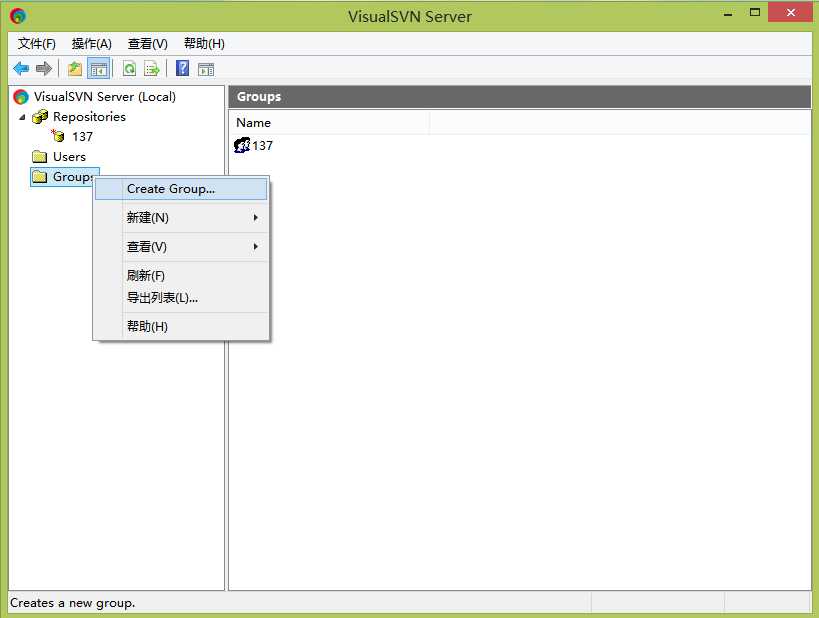Screen dimensions: 819x618
Task: Click the Forward arrow in toolbar
Action: 44,68
